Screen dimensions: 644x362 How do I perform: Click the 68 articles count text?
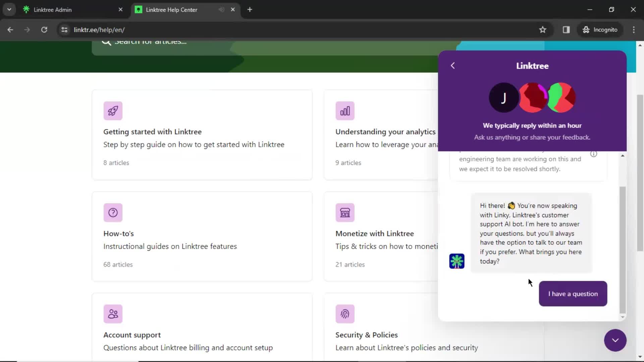click(x=118, y=264)
